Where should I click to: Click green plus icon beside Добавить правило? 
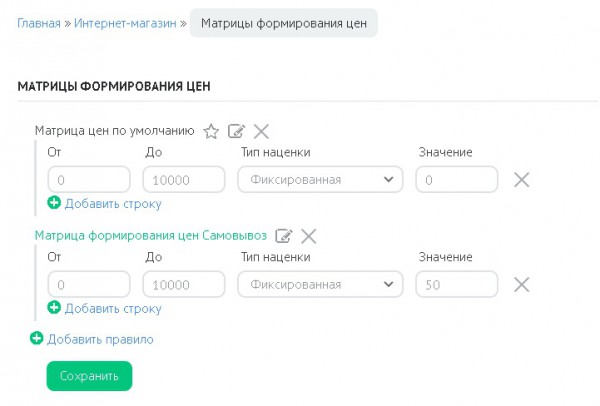point(36,338)
